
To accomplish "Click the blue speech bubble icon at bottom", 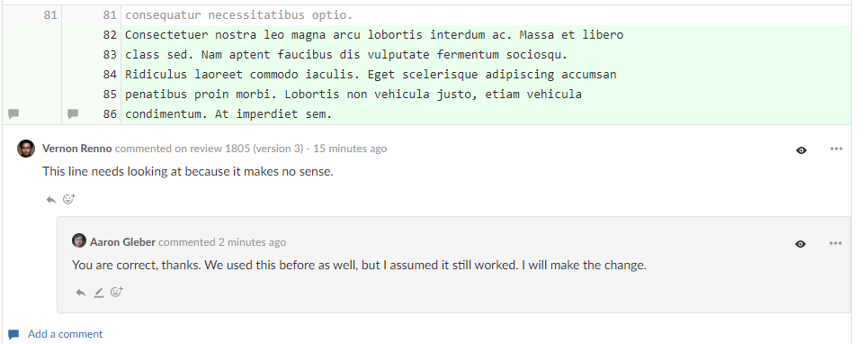I will pos(13,334).
